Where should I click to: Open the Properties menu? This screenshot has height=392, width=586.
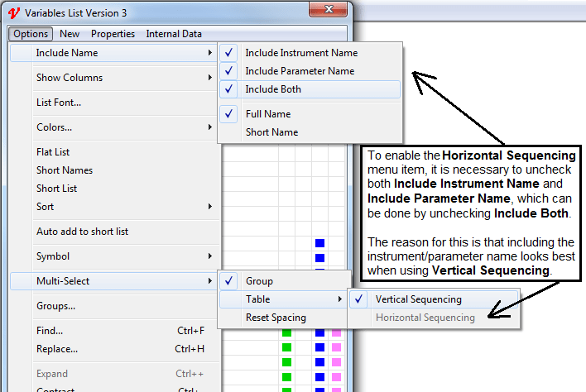(113, 34)
